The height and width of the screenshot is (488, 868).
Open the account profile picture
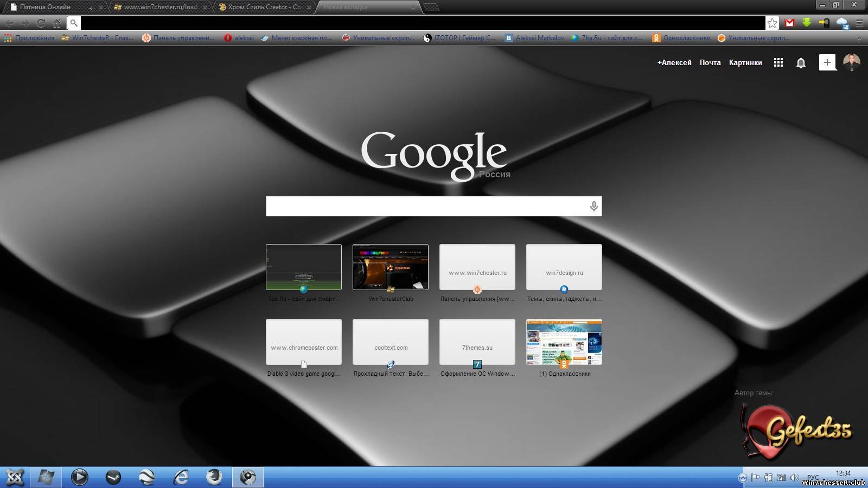coord(852,62)
